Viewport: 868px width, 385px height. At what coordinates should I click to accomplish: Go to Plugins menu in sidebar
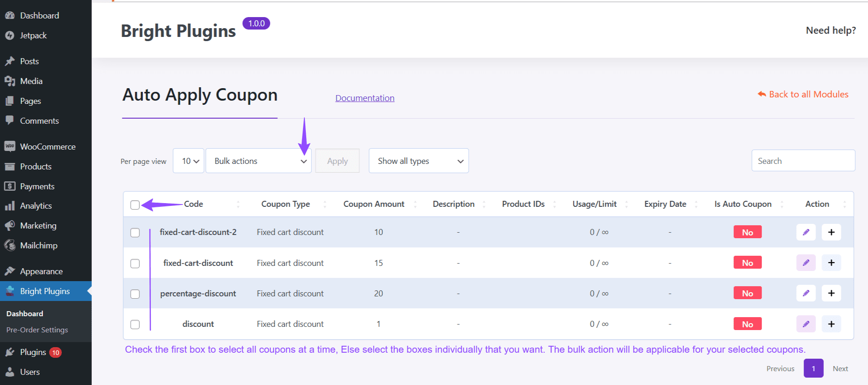[x=33, y=352]
